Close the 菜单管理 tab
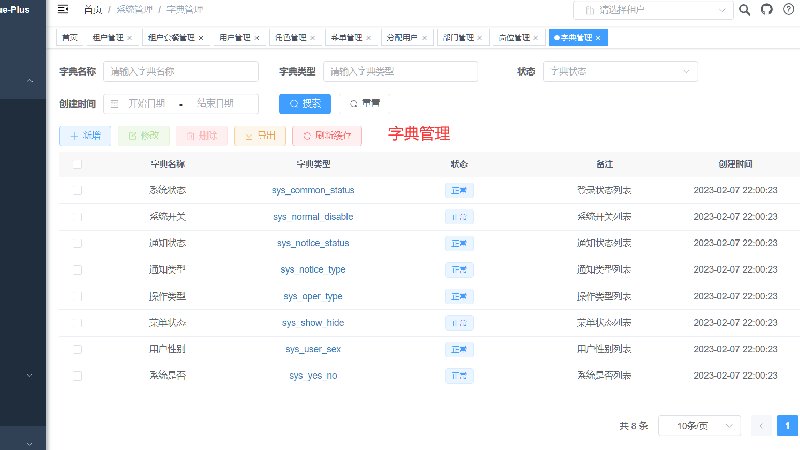This screenshot has width=800, height=450. click(368, 38)
